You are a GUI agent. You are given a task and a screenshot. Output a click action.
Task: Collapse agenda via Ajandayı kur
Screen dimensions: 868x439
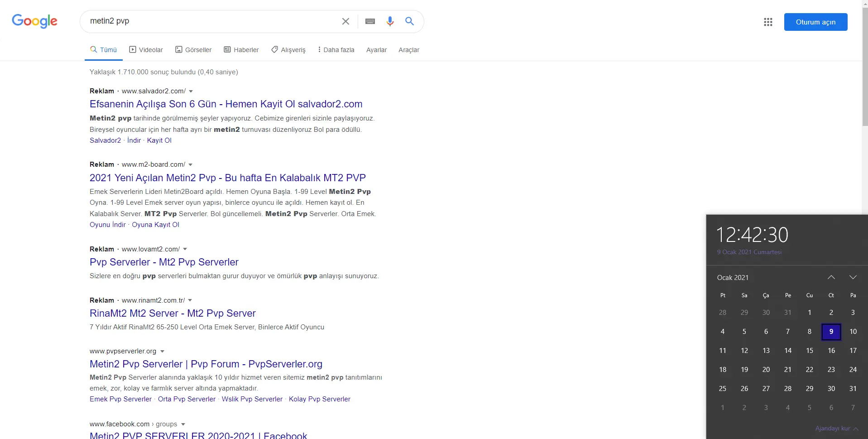point(837,429)
